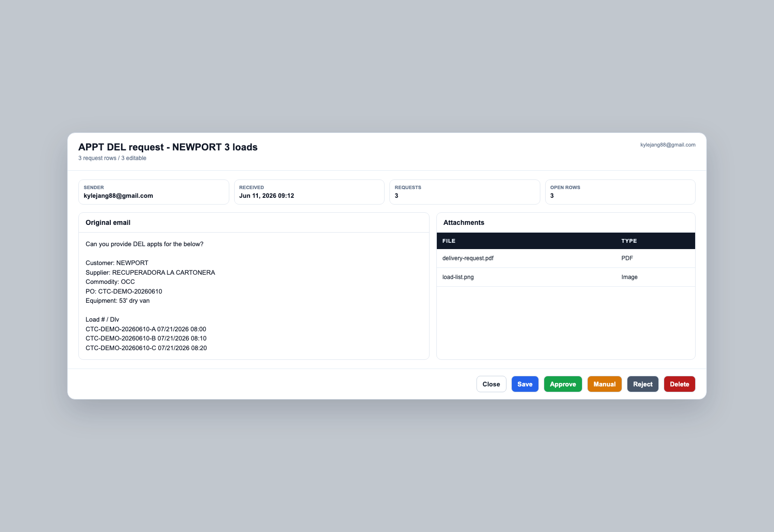Image resolution: width=774 pixels, height=532 pixels.
Task: Select load line CTC-DEMO-20260610-A 08:00
Action: (x=146, y=329)
